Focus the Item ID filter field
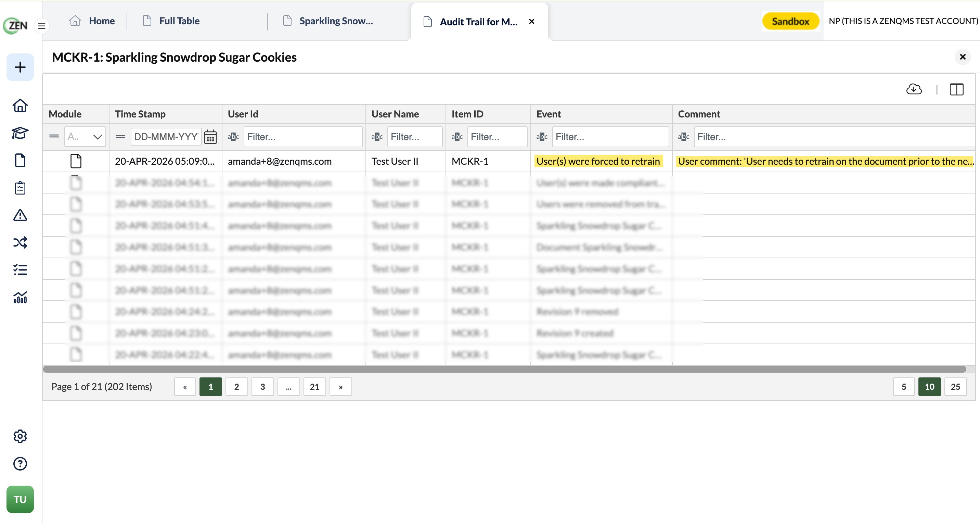 point(497,137)
